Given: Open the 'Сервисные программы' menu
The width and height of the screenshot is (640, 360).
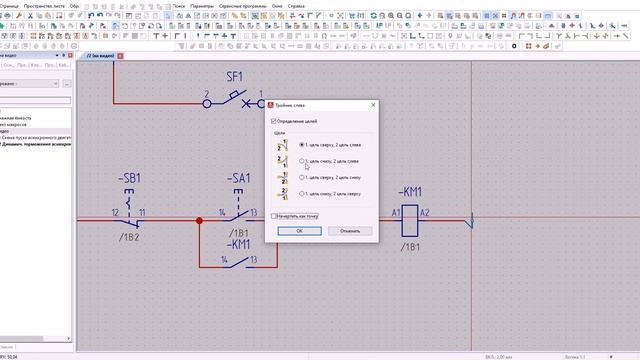Looking at the screenshot, I should click(x=242, y=6).
